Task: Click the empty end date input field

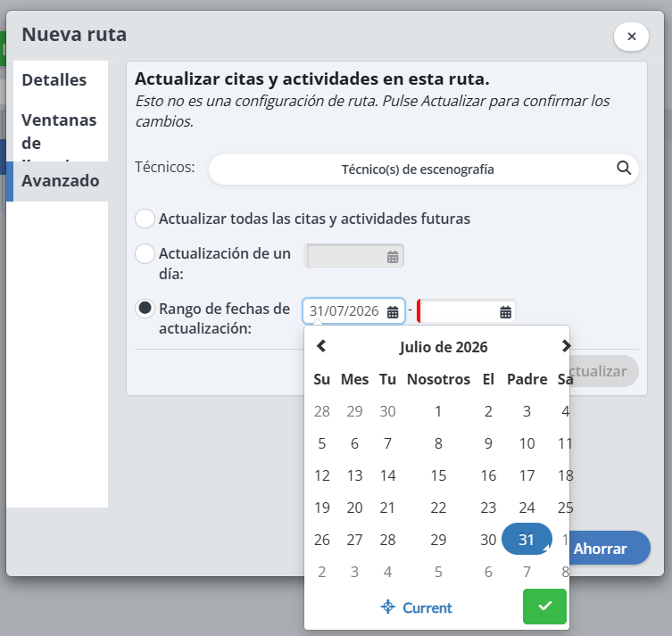Action: coord(459,311)
